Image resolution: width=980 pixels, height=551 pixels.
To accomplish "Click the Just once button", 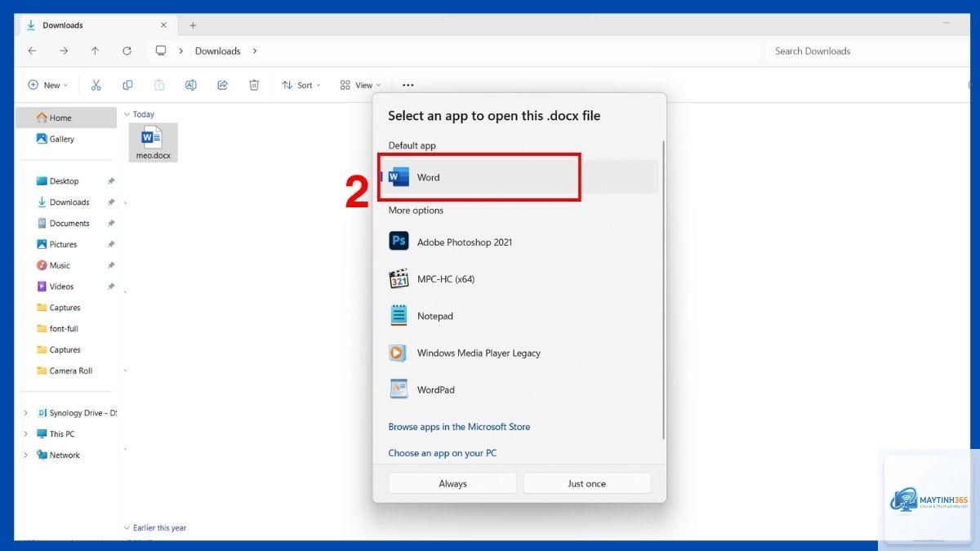I will coord(587,483).
